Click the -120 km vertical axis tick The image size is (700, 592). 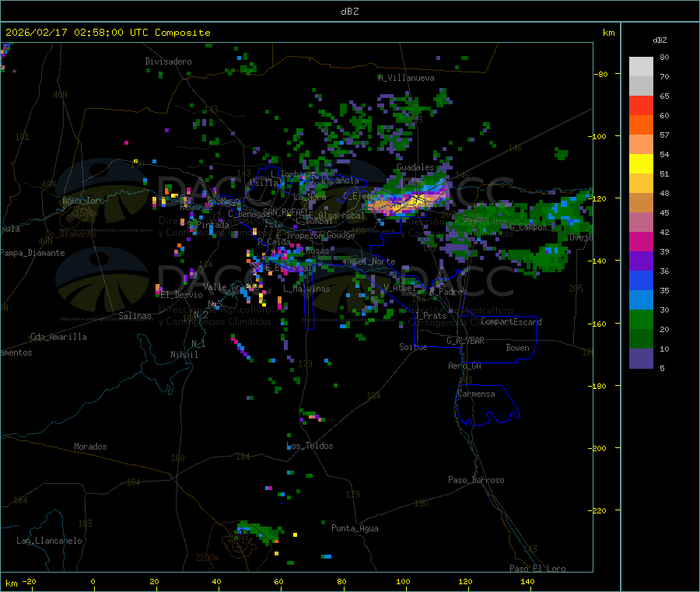click(598, 198)
